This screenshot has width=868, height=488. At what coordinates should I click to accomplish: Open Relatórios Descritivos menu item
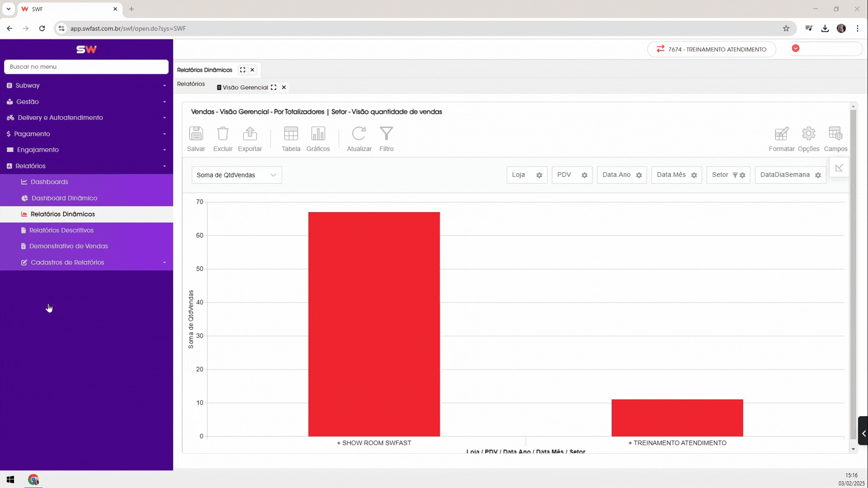tap(86, 230)
